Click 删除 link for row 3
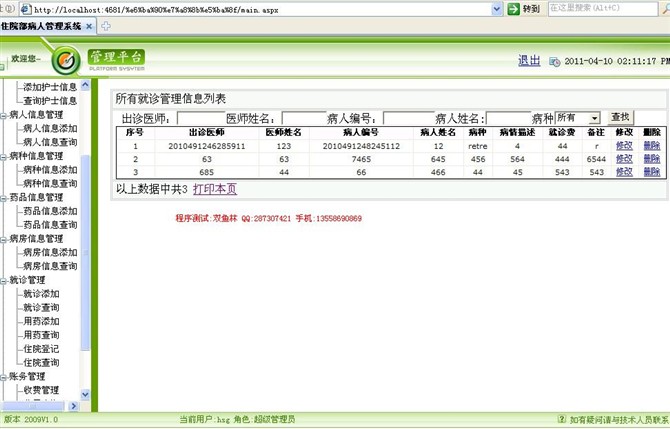 pos(652,172)
